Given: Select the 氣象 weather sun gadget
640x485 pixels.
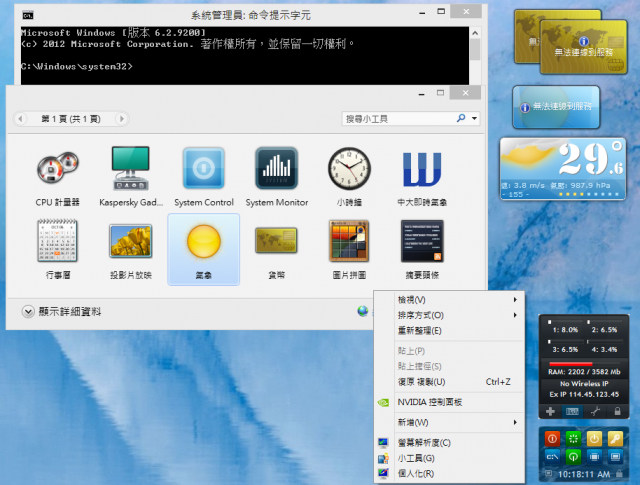Looking at the screenshot, I should point(204,249).
